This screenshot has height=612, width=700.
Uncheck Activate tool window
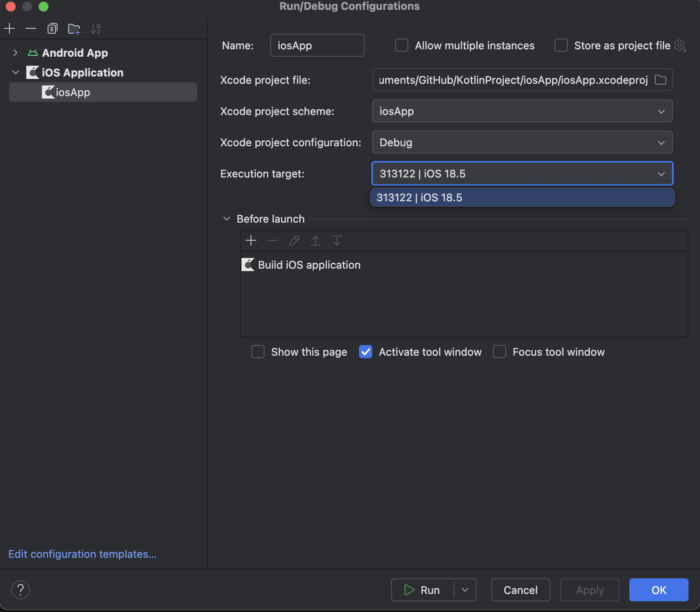pyautogui.click(x=366, y=352)
